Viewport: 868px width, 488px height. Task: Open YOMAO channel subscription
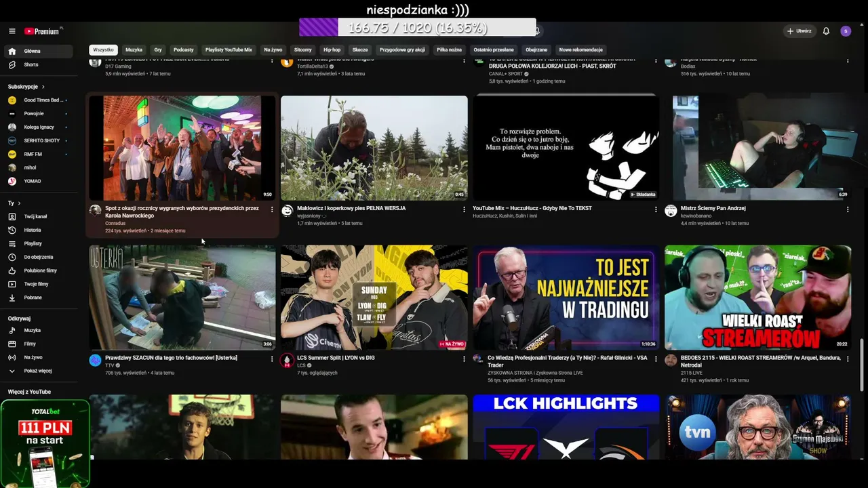click(x=37, y=182)
